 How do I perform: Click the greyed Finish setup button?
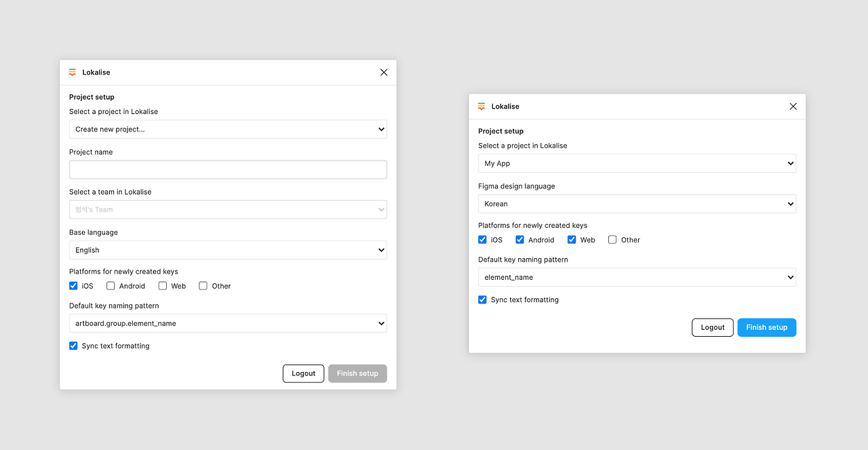pos(357,373)
